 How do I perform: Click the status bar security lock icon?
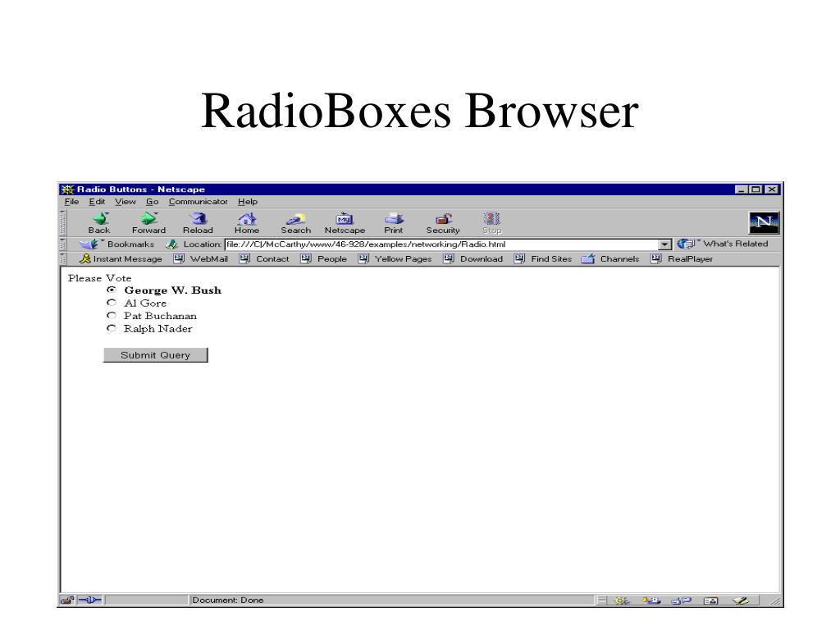pyautogui.click(x=67, y=600)
